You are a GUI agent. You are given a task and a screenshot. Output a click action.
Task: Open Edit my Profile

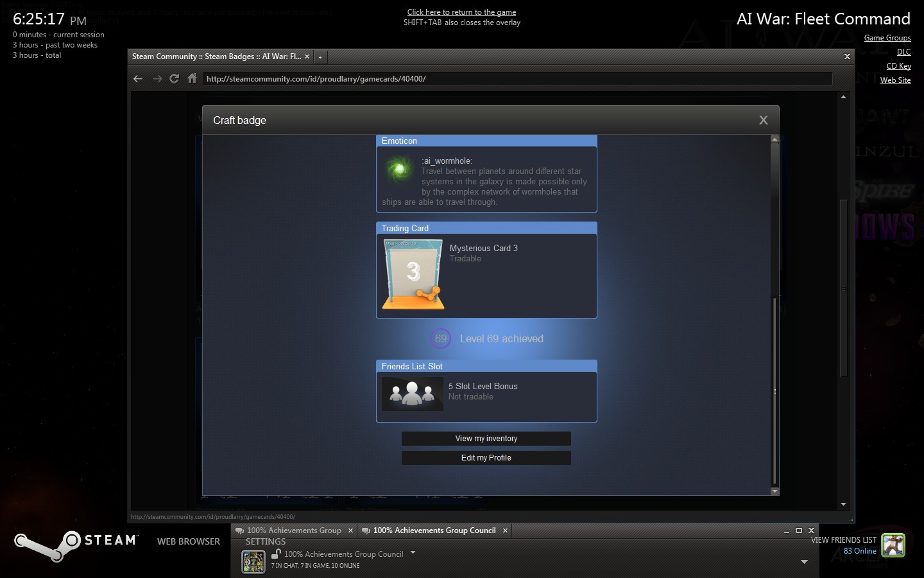click(486, 458)
